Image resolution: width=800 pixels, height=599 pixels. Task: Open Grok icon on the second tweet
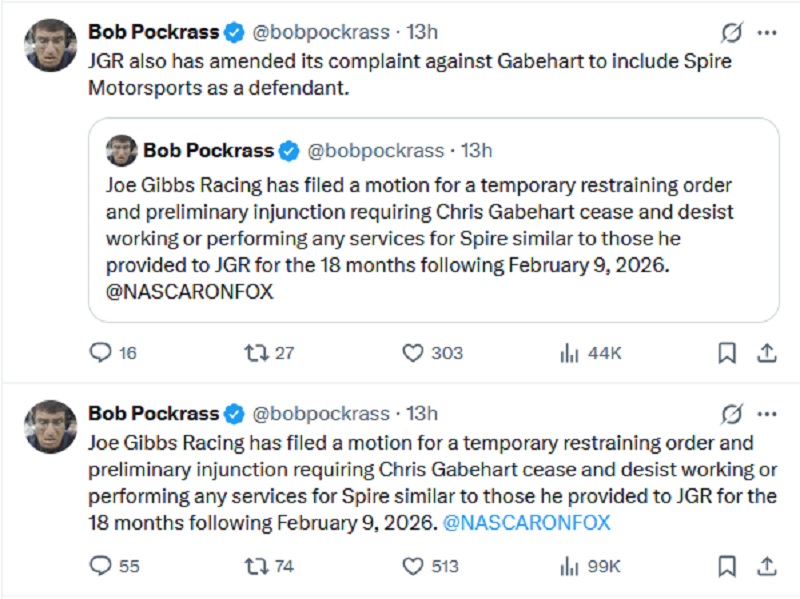732,413
